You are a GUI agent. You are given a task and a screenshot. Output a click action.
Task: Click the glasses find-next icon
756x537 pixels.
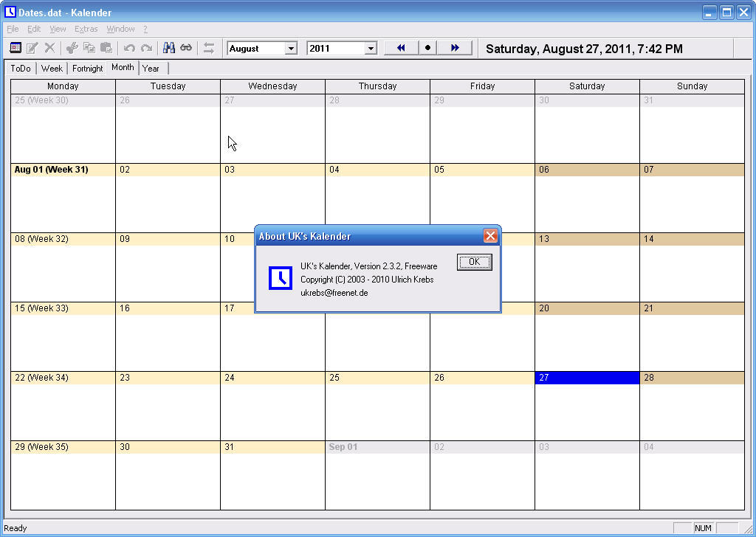(186, 48)
